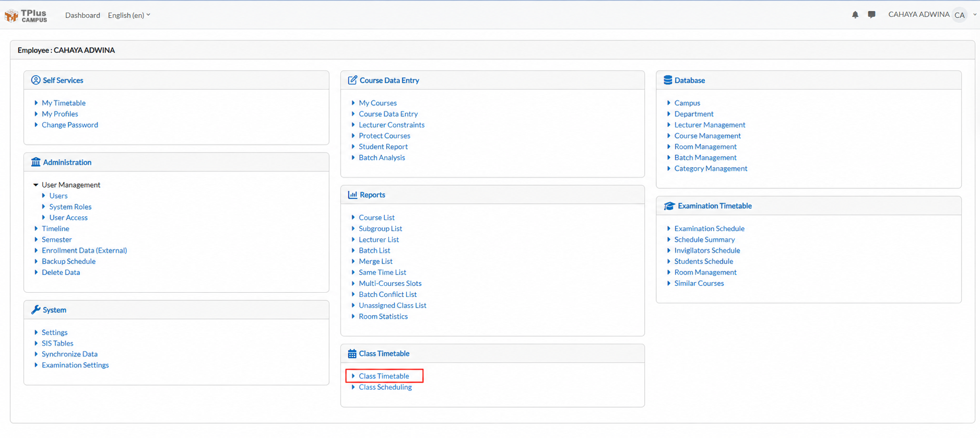Open Protect Courses link
Viewport: 980px width, 438px height.
(384, 136)
